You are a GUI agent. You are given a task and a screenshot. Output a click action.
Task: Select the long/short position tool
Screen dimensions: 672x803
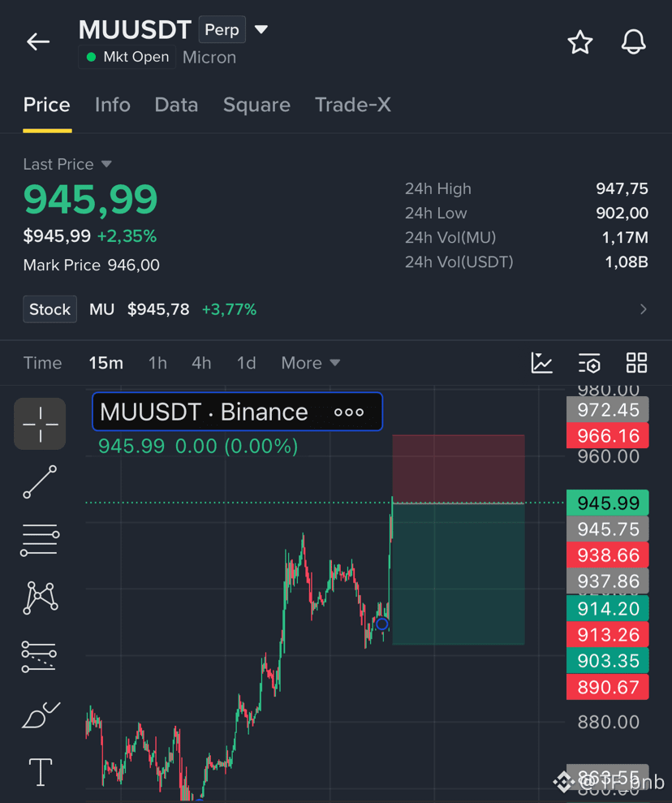(x=39, y=657)
